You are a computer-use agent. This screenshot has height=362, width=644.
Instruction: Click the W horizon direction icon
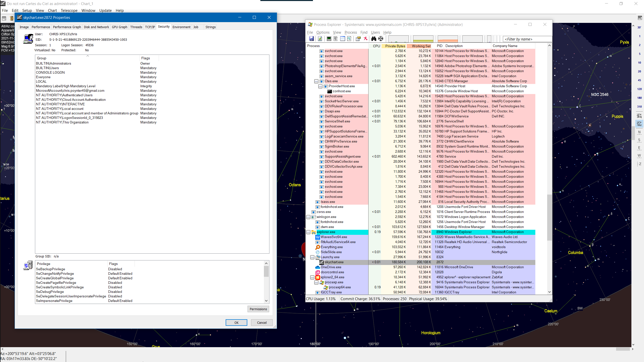pyautogui.click(x=639, y=156)
